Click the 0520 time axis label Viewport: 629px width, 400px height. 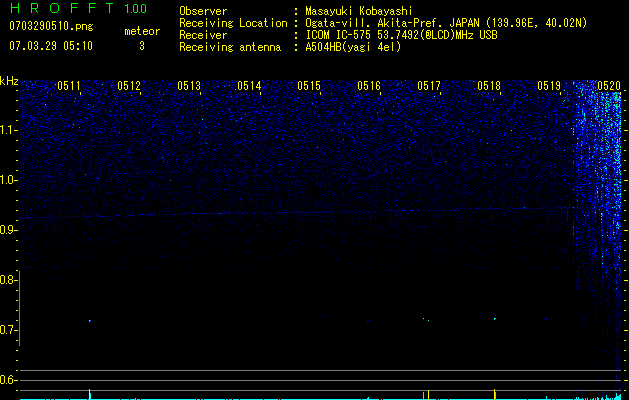[x=609, y=85]
